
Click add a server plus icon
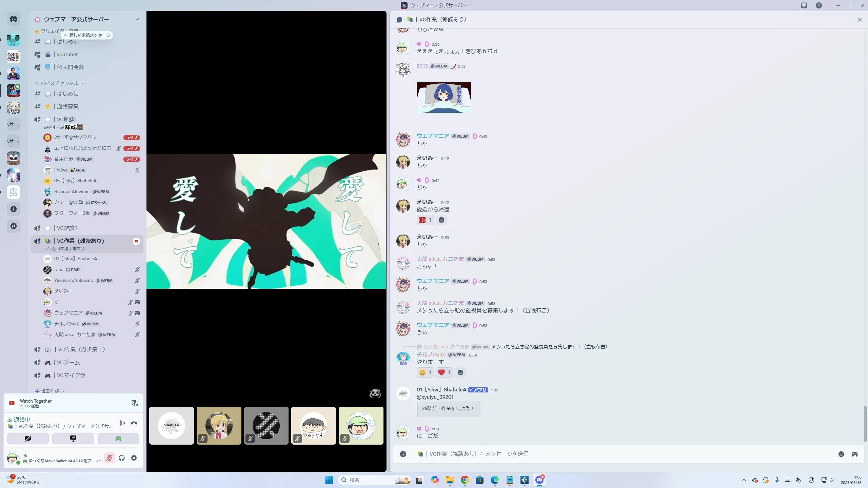[x=14, y=209]
